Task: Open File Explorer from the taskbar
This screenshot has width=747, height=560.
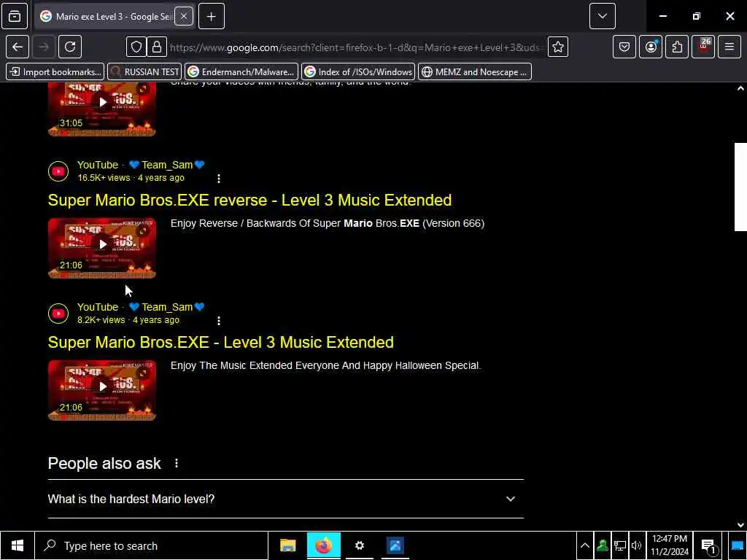Action: click(287, 545)
